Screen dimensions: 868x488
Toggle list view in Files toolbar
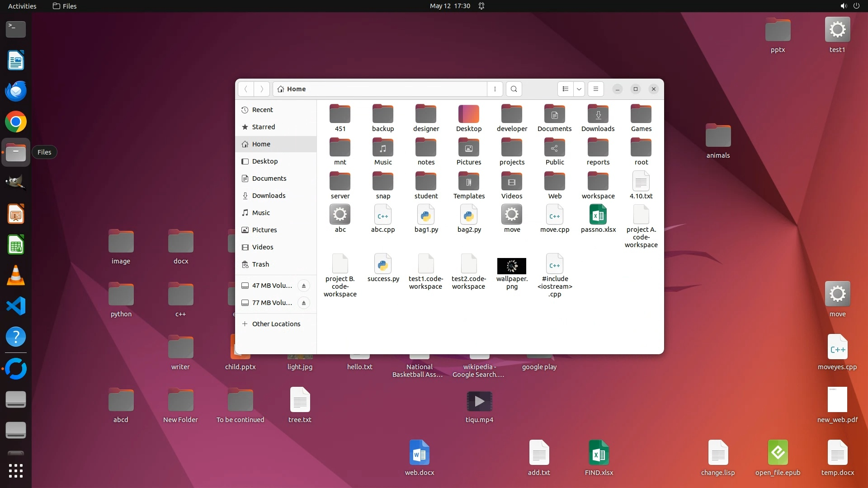point(565,89)
